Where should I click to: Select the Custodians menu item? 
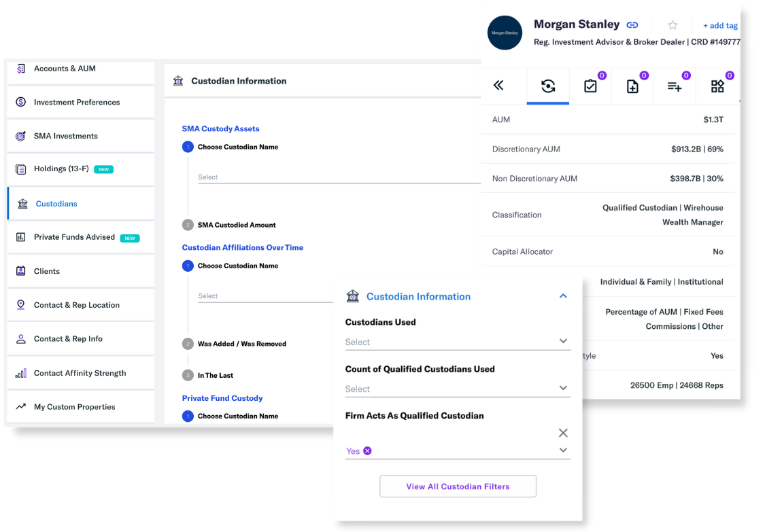point(81,204)
